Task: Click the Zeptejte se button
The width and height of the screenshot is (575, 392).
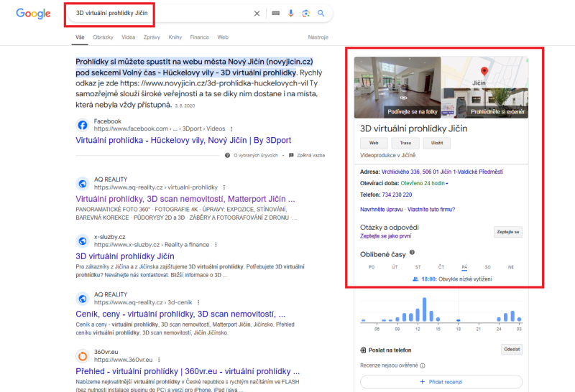Action: point(508,232)
